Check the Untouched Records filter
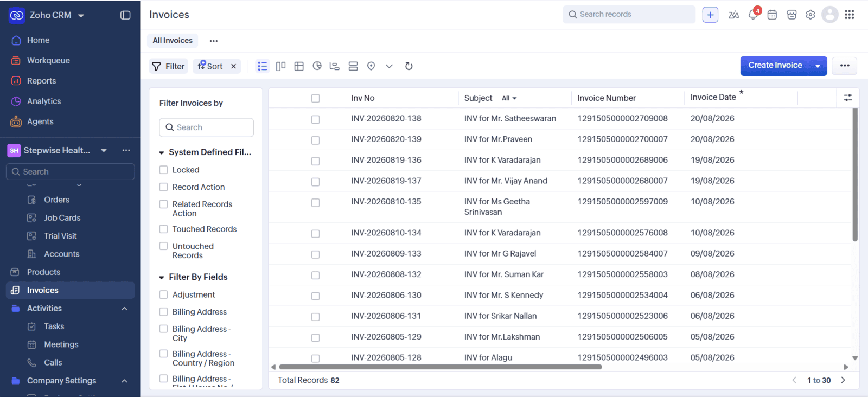Image resolution: width=868 pixels, height=397 pixels. (x=163, y=246)
